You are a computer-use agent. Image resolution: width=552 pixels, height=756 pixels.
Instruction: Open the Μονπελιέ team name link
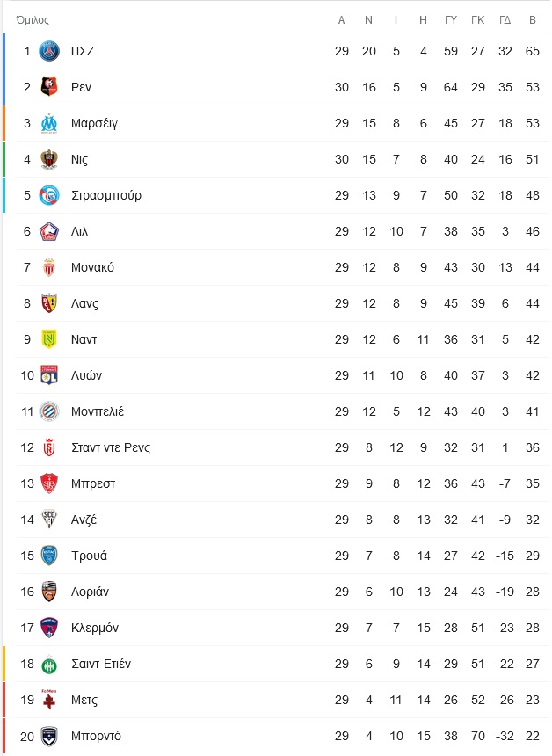click(98, 411)
